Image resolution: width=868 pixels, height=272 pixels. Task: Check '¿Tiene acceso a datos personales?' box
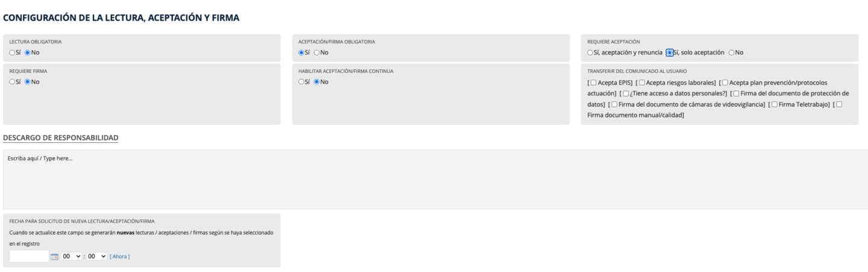pos(626,93)
